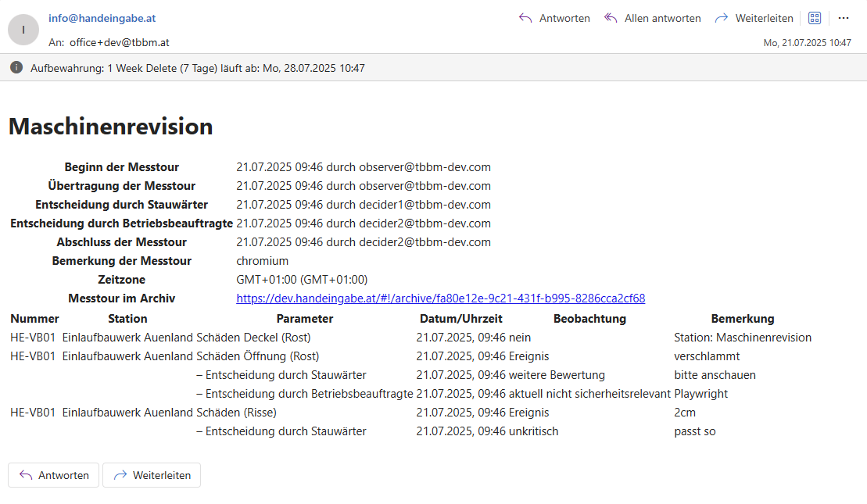Click the Bemerkung column header
867x504 pixels.
pos(743,318)
